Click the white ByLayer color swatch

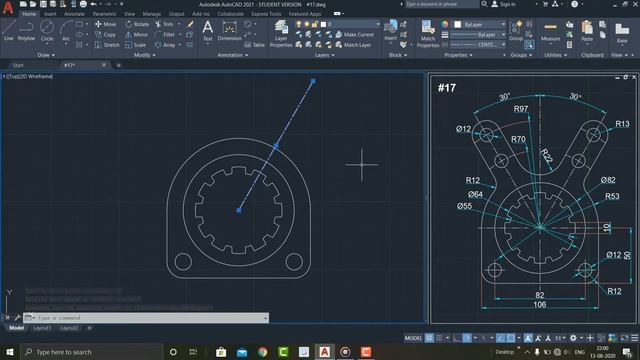[x=458, y=24]
